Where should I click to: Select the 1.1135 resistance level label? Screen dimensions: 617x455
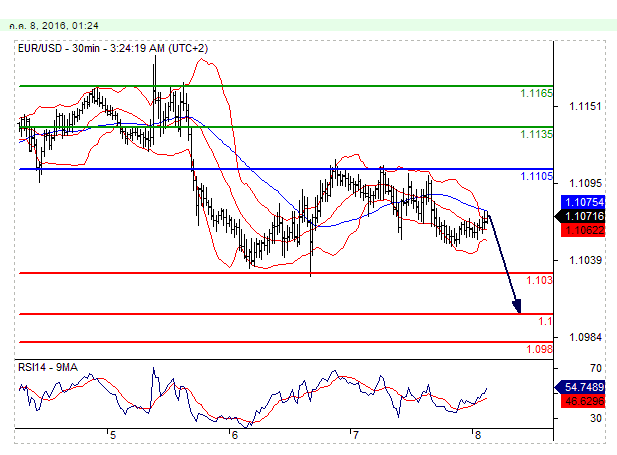click(x=536, y=134)
